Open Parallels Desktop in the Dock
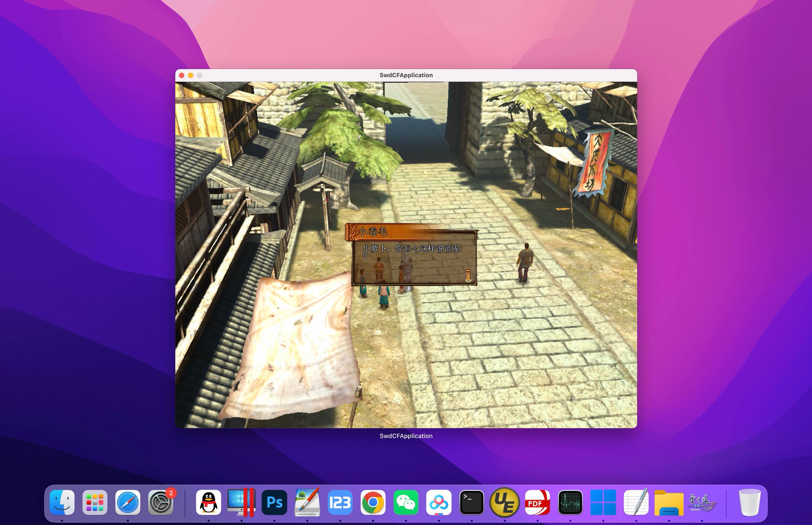Viewport: 812px width, 525px height. tap(241, 502)
